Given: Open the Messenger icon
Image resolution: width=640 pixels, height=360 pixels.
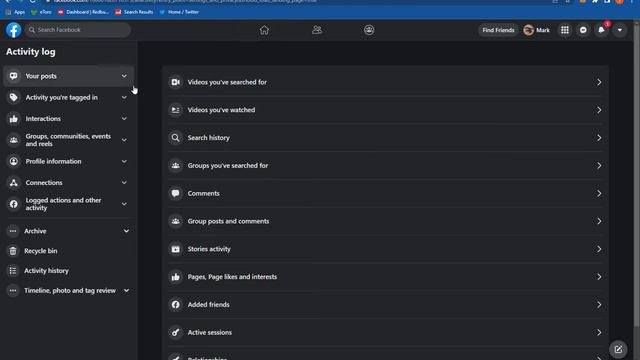Looking at the screenshot, I should [x=583, y=30].
